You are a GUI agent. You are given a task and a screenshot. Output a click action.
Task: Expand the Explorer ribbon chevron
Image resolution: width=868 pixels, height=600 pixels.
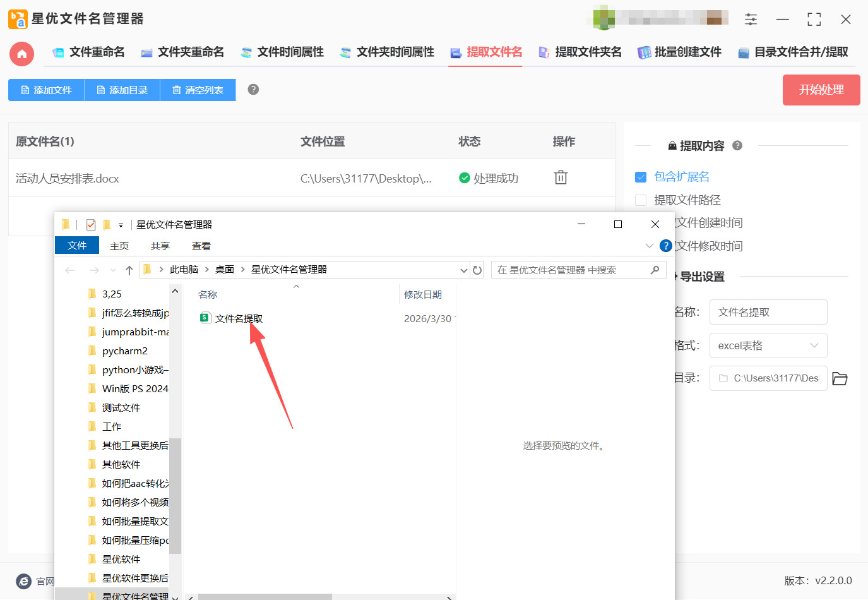tap(649, 246)
